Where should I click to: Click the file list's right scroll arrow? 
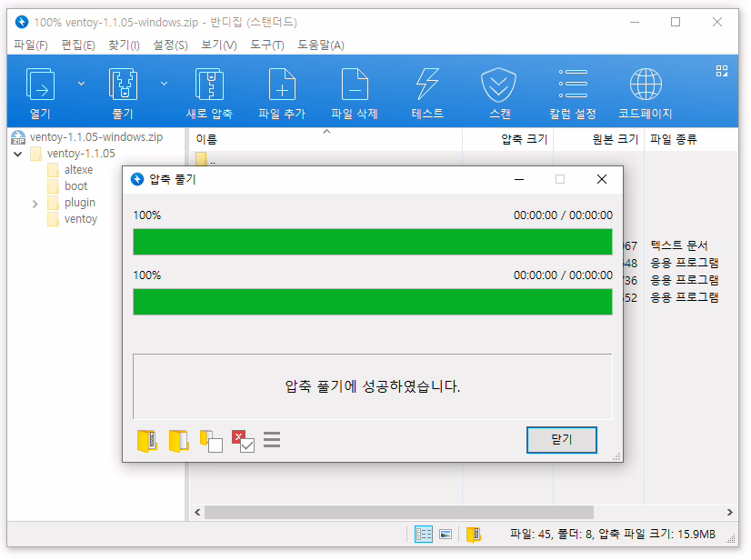[729, 512]
